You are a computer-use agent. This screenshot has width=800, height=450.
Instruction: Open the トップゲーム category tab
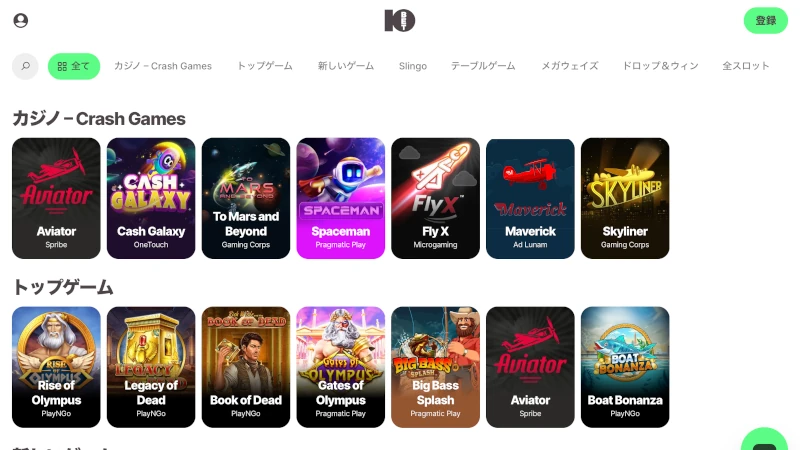pos(265,66)
